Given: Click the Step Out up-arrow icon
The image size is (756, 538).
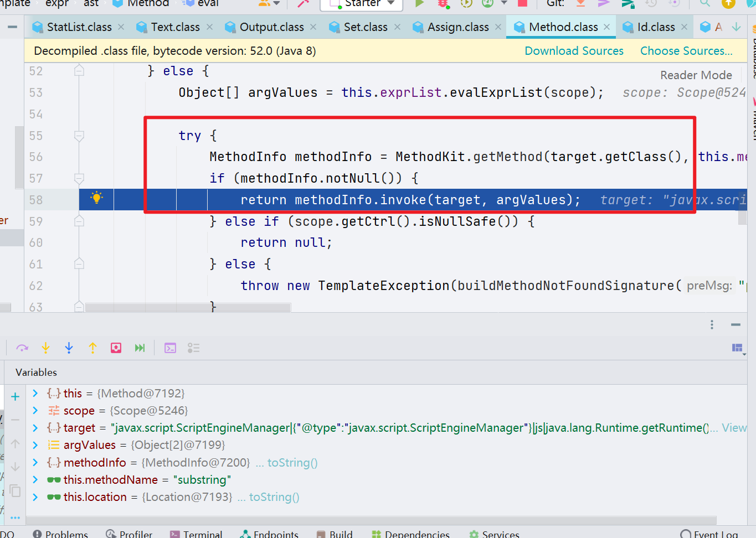Looking at the screenshot, I should pyautogui.click(x=92, y=348).
